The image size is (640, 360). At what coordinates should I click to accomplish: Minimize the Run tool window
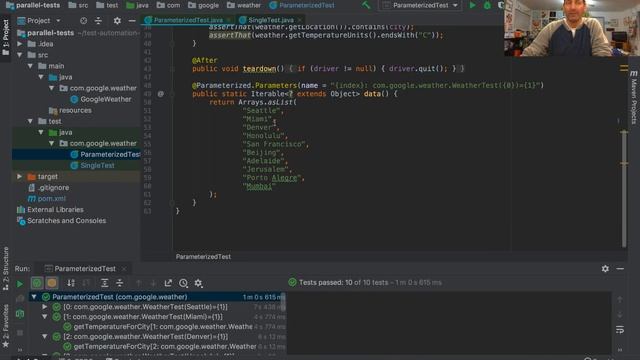tap(620, 269)
